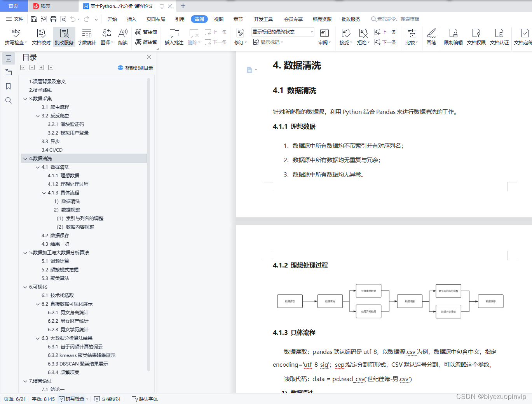This screenshot has height=404, width=532.
Task: Switch to the 开始 ribbon tab
Action: click(112, 19)
